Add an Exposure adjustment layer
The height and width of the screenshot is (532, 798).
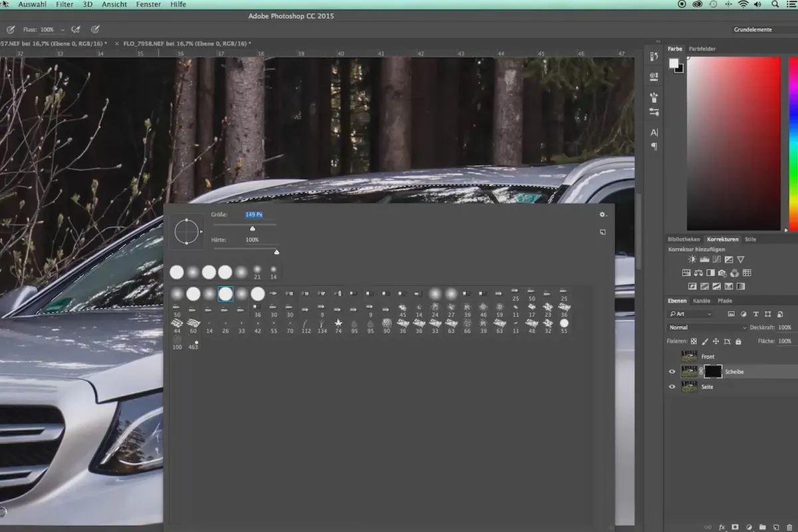point(728,259)
